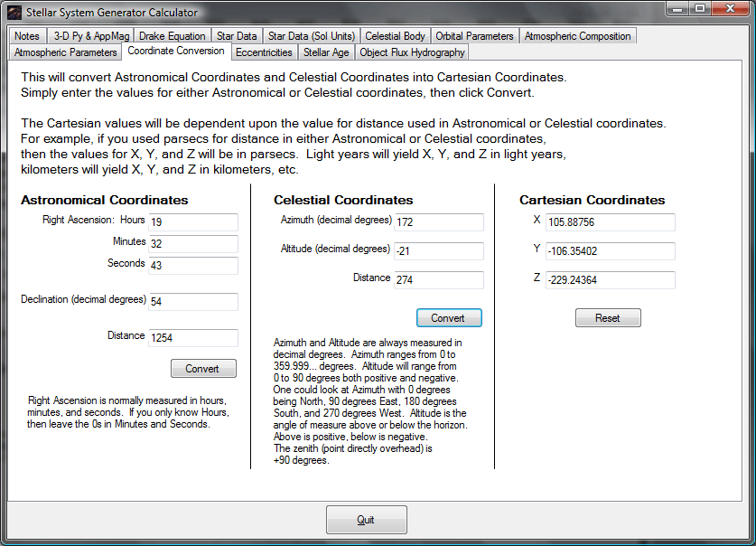This screenshot has width=756, height=546.
Task: Open the Drake Equation tab
Action: [173, 36]
